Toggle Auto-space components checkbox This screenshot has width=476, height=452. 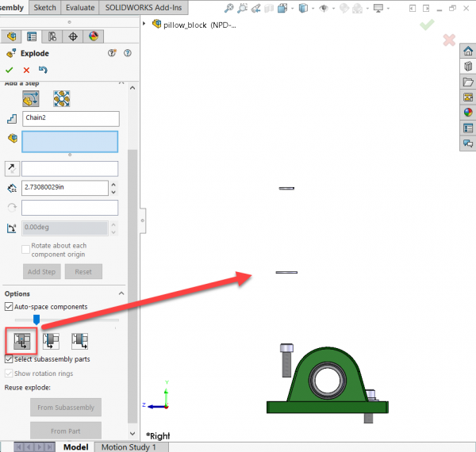tap(9, 307)
